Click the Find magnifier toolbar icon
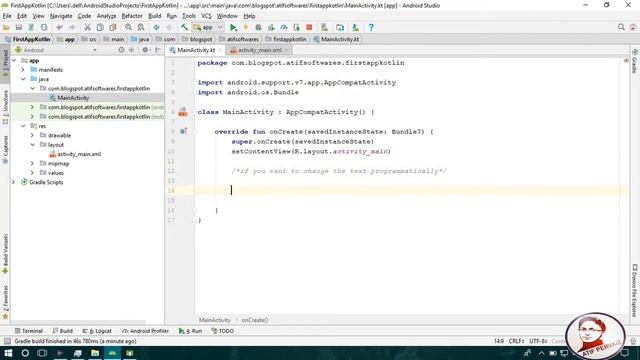Viewport: 640px width, 360px height. coord(129,27)
